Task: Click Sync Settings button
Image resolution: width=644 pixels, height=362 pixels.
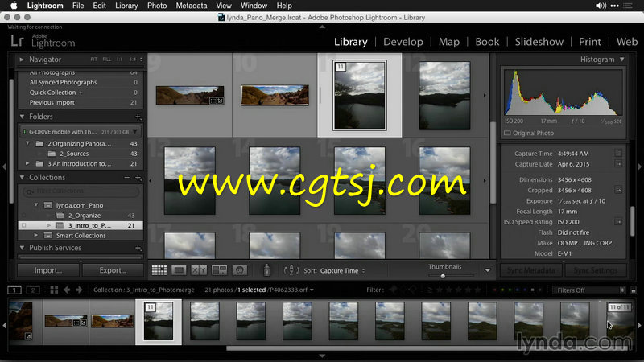Action: (x=595, y=270)
